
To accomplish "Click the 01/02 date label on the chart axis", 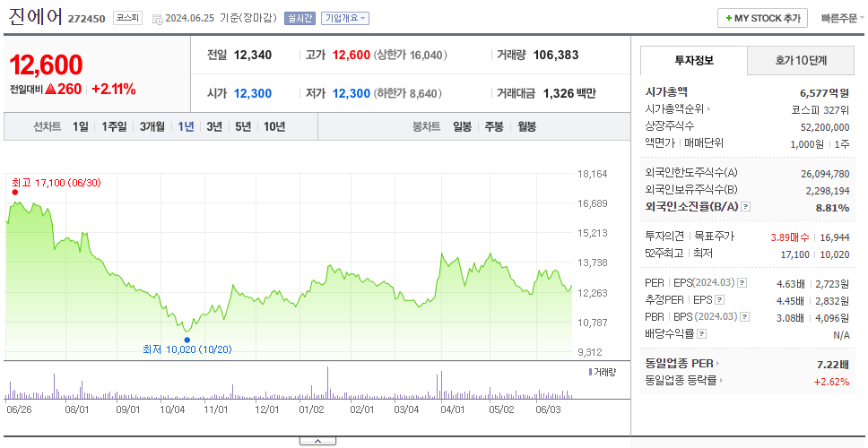I will (311, 409).
